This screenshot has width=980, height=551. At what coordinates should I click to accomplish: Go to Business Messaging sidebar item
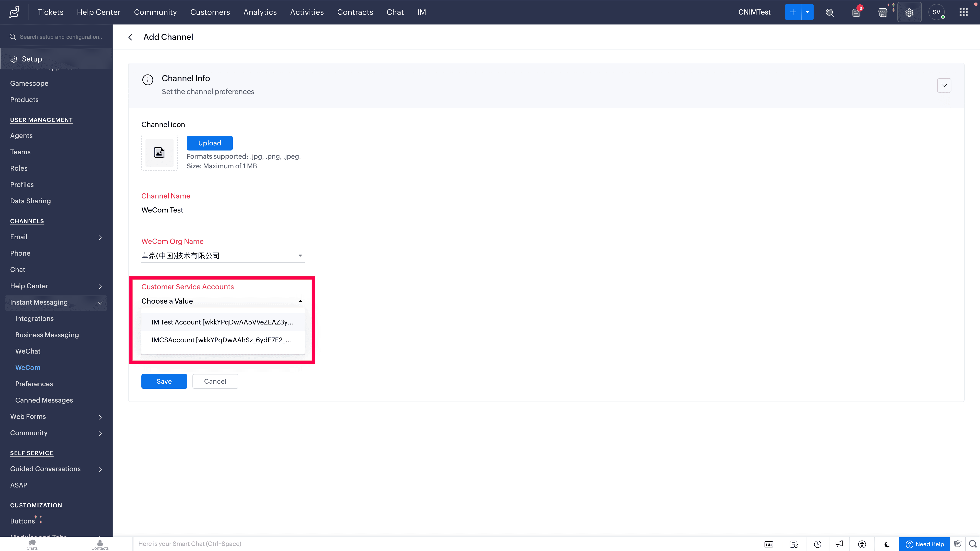[47, 335]
